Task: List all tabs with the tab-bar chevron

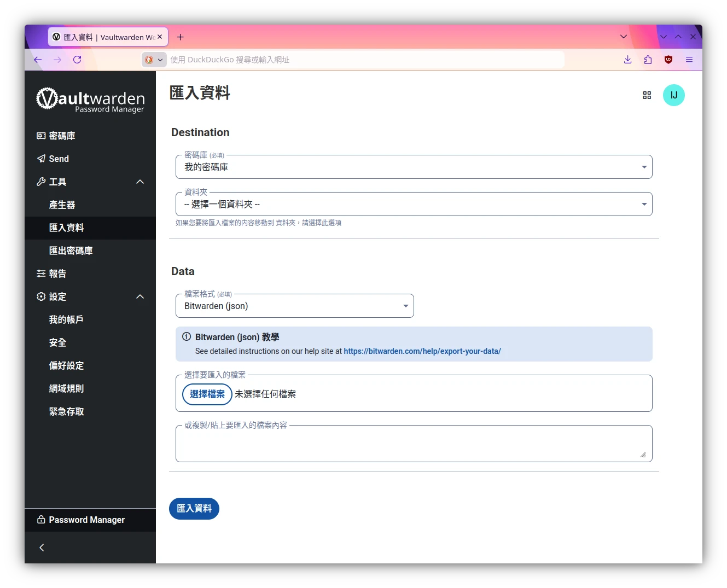Action: point(624,37)
